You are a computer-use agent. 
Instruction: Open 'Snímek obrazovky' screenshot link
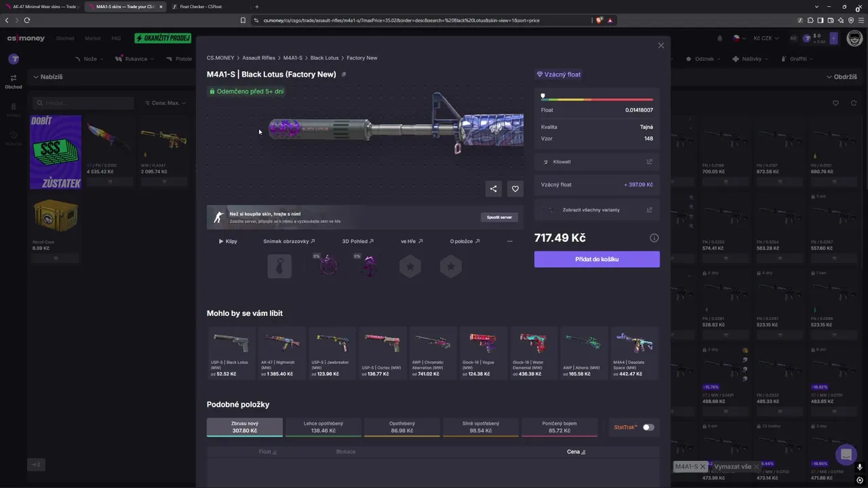point(290,241)
